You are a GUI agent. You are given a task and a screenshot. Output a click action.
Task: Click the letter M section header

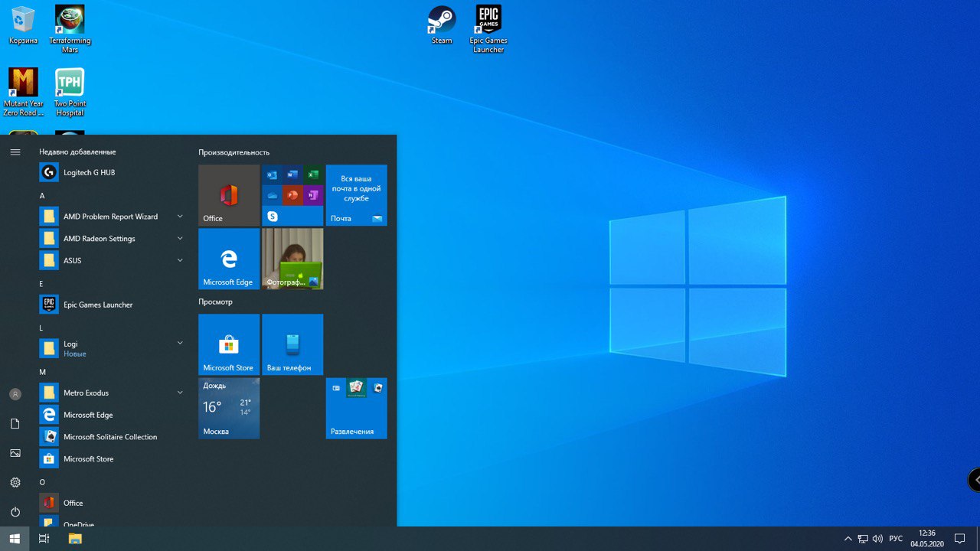pyautogui.click(x=42, y=372)
